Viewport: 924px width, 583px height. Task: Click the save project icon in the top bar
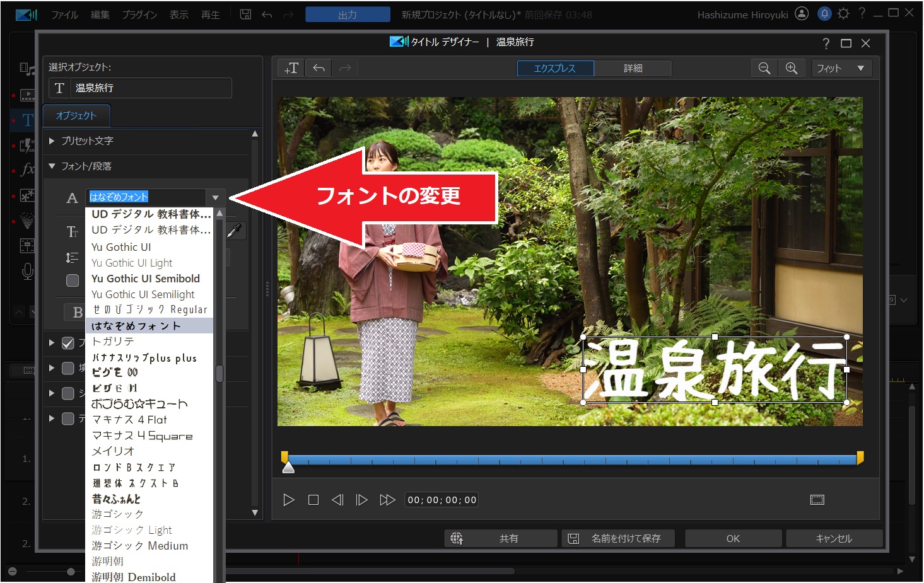(245, 14)
